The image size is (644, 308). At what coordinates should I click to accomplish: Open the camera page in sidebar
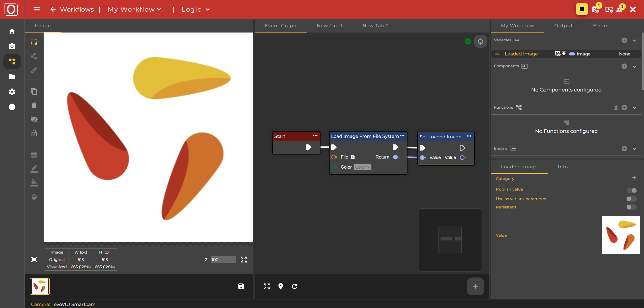coord(12,46)
